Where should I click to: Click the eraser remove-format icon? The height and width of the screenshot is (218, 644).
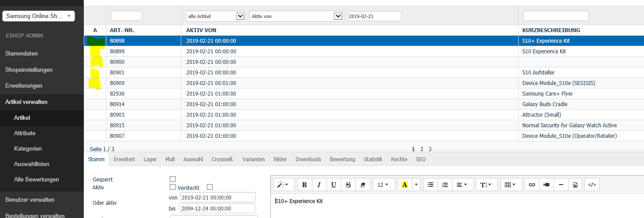[x=363, y=185]
